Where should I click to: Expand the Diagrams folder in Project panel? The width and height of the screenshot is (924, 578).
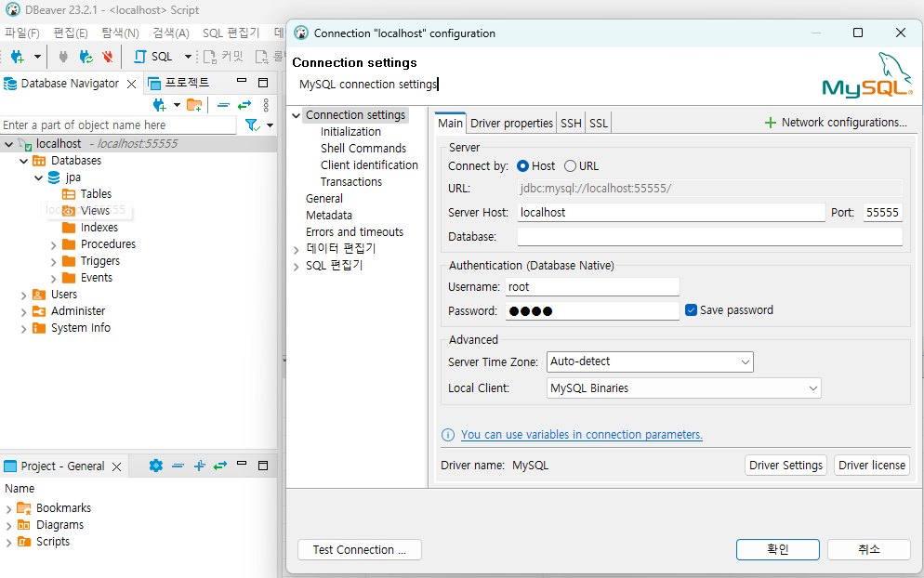pos(9,526)
